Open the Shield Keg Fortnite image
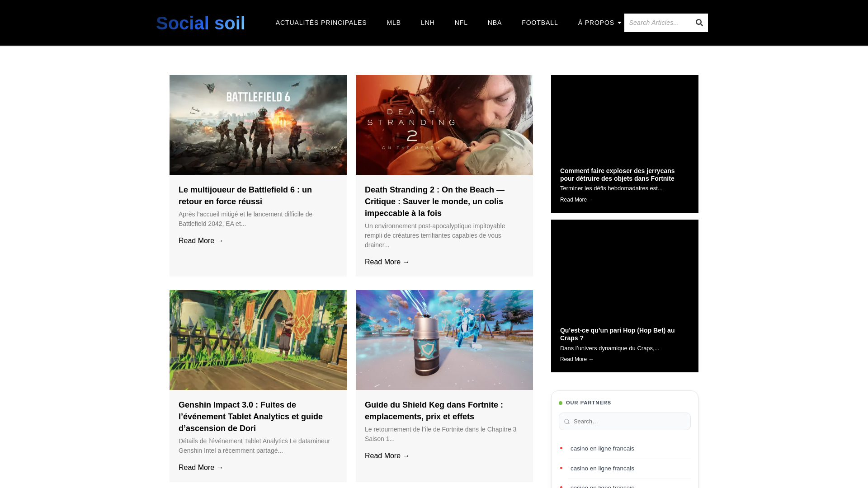Viewport: 868px width, 488px height. 444,340
